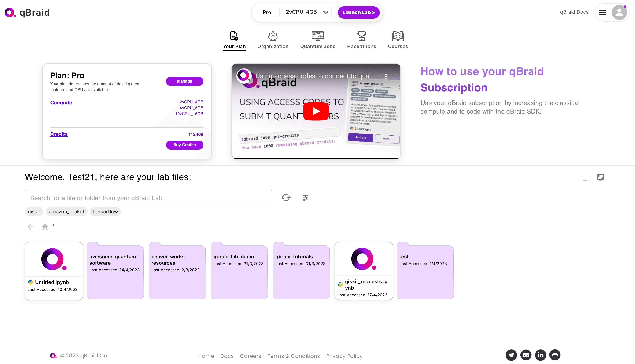Click the refresh files icon

point(286,198)
